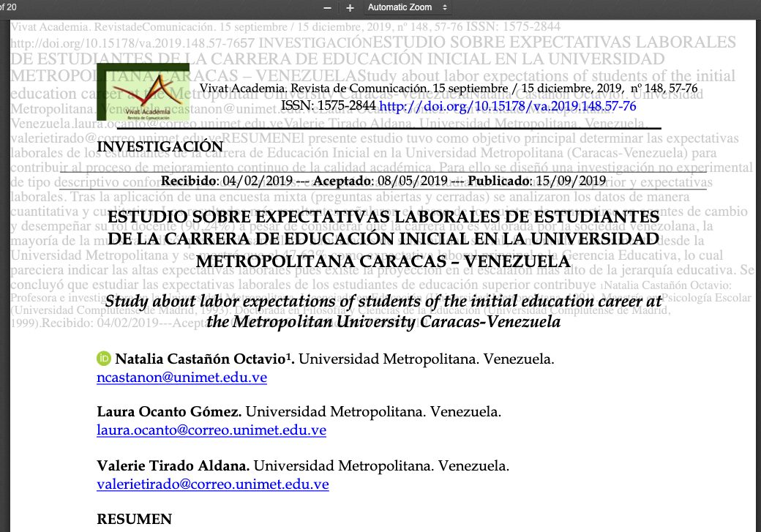The height and width of the screenshot is (532, 761).
Task: Open the doi.org article link
Action: 508,106
